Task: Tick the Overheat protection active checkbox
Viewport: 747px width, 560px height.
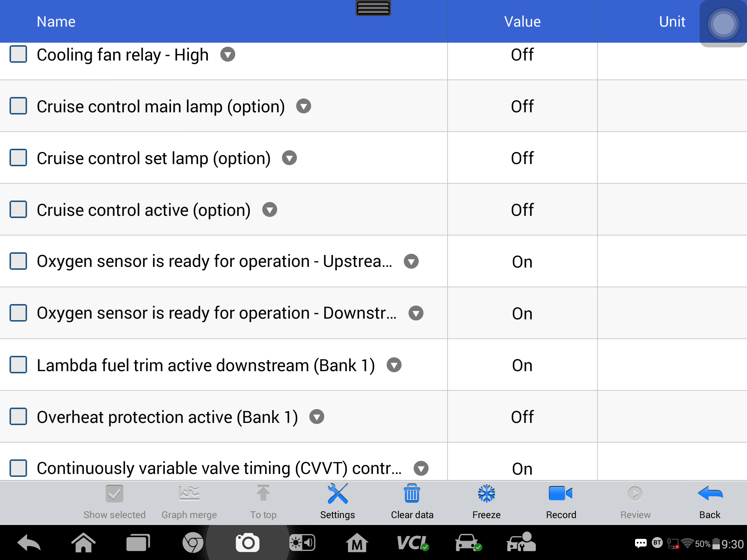Action: point(18,417)
